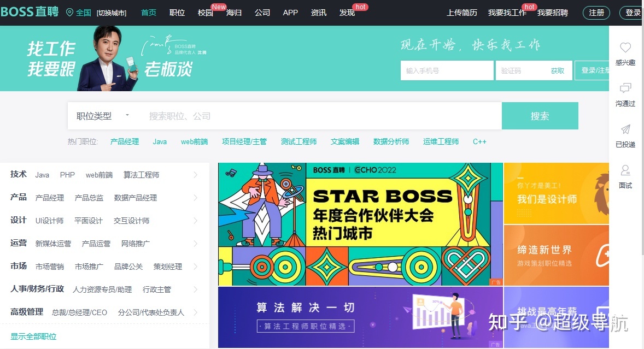
Task: Click 我要招聘 link
Action: (x=552, y=13)
